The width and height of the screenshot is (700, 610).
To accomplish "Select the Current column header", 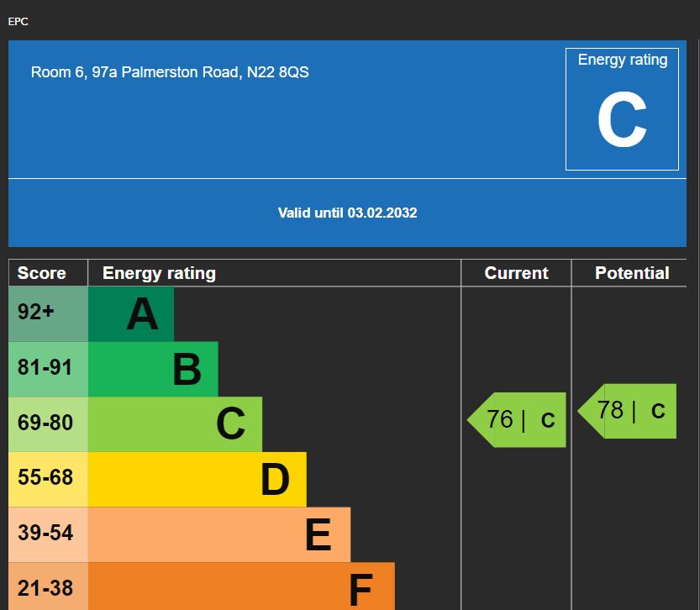I will tap(516, 273).
